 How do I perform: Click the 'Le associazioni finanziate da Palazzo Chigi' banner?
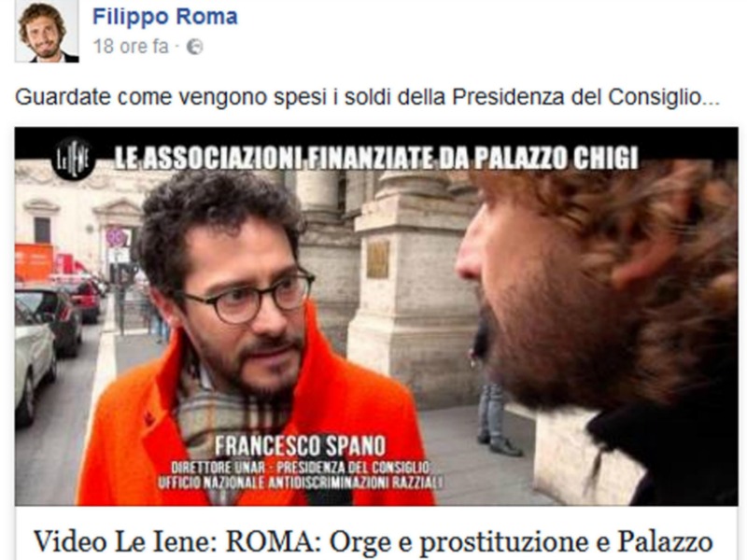pos(376,158)
